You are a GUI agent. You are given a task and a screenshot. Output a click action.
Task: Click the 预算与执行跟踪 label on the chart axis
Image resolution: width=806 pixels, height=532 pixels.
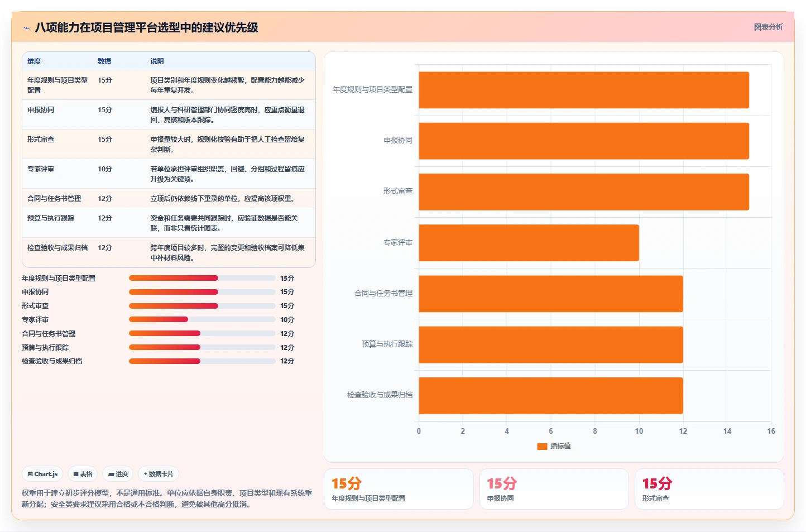(387, 344)
